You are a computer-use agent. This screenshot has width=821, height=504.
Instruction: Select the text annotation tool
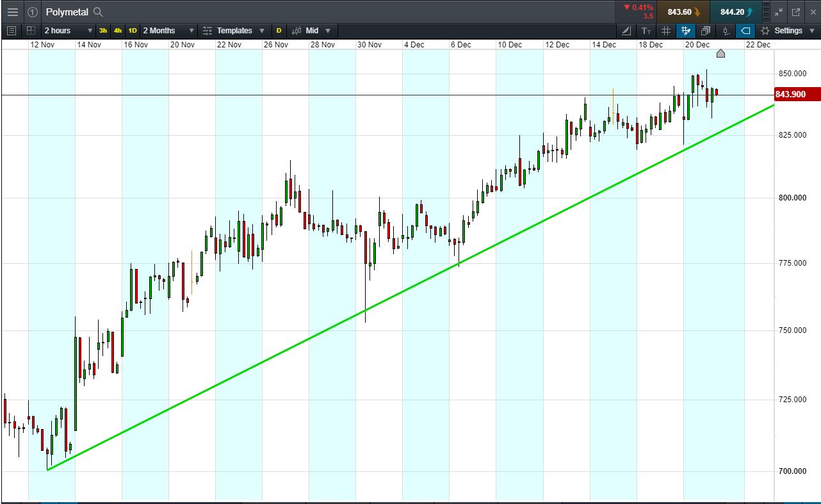click(646, 31)
